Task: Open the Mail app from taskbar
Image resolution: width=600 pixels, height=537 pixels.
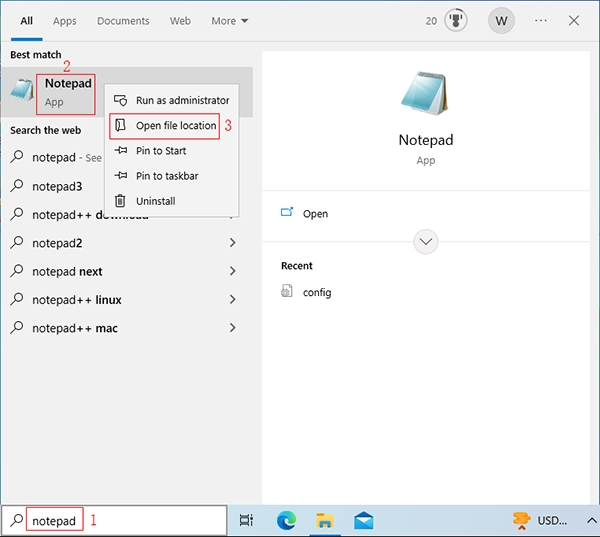Action: coord(364,521)
